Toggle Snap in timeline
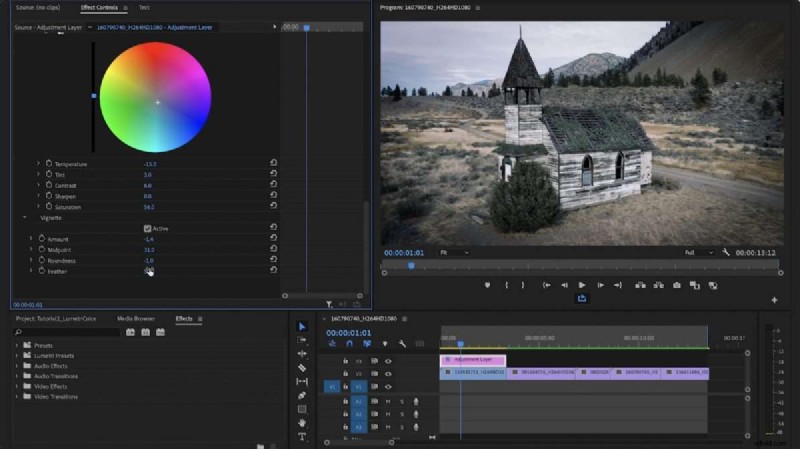Viewport: 800px width, 449px height. [x=349, y=344]
